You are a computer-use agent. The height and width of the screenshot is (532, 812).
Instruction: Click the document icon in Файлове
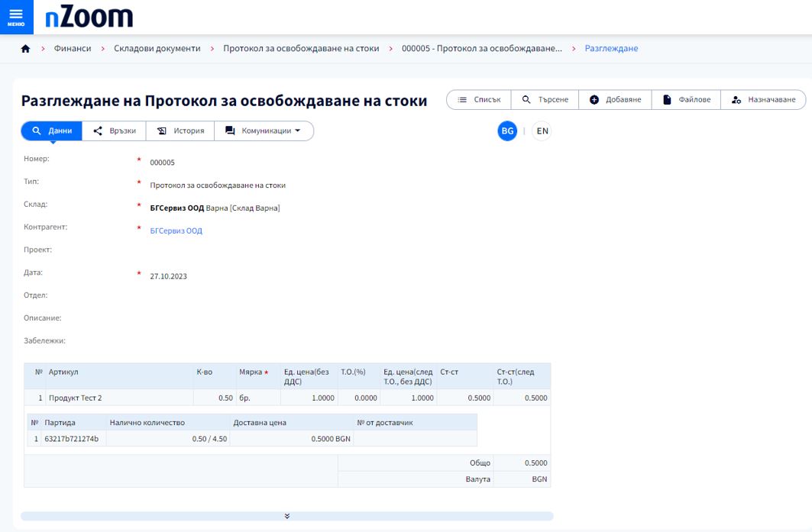[x=667, y=99]
